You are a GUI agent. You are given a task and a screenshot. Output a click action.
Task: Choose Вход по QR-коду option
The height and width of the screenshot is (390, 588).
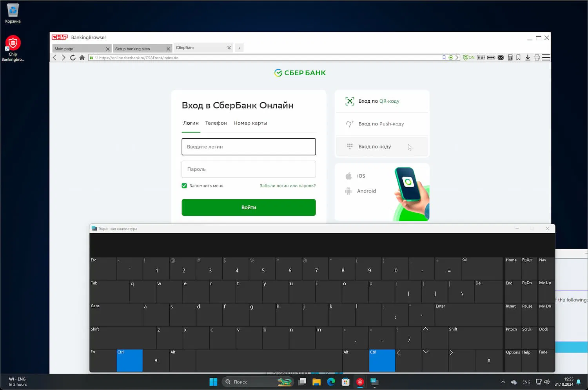(x=382, y=101)
